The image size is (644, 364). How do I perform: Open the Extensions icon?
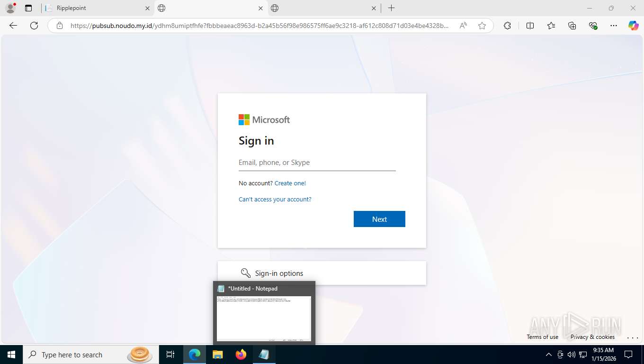(507, 26)
